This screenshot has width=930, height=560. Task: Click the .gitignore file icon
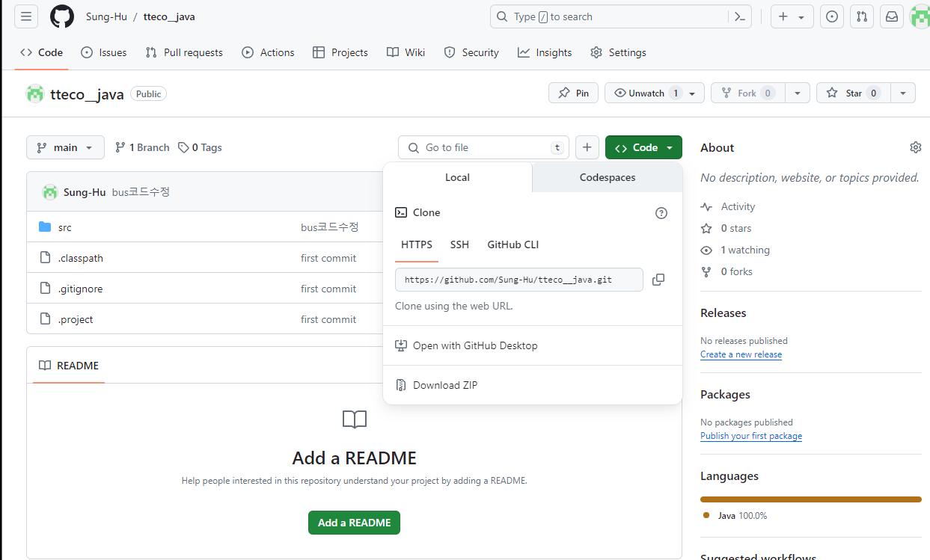[x=45, y=289]
